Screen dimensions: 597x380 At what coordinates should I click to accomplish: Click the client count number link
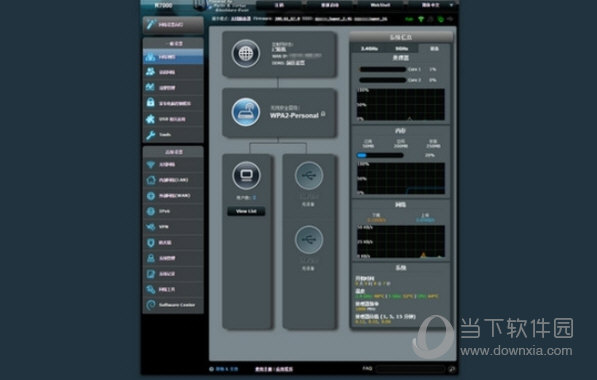[254, 198]
